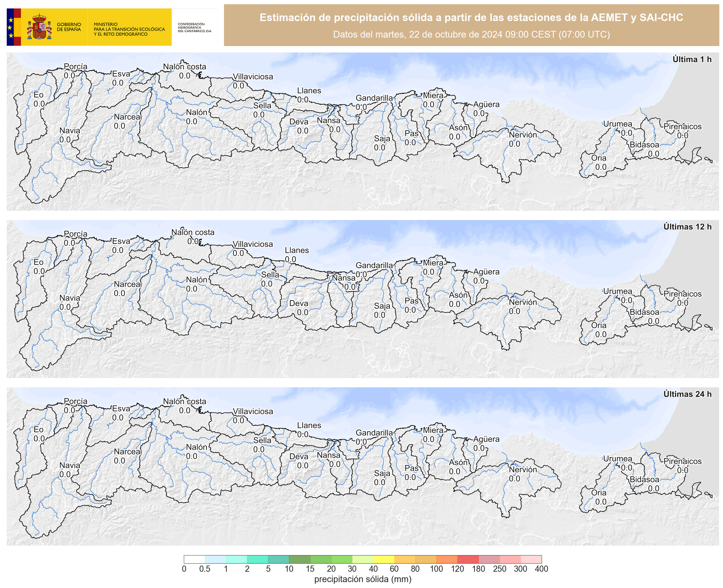
Task: Click the Esva label in the Últimas 12 h map
Action: 121,241
